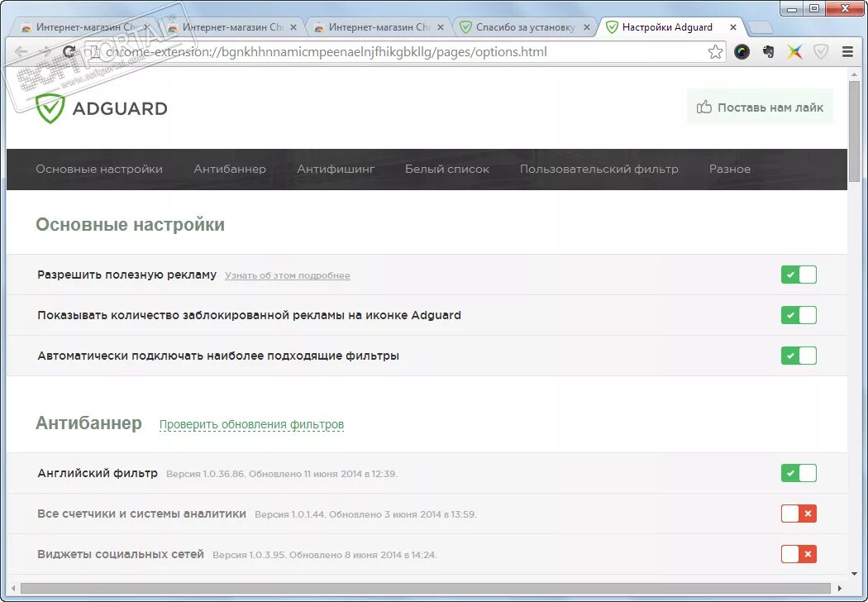Open Антибаннер navigation item
This screenshot has width=868, height=602.
point(230,169)
